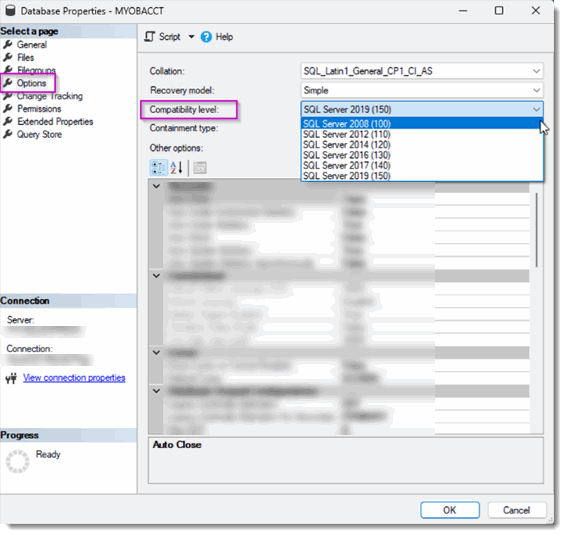The image size is (566, 536).
Task: Click the Cancel button
Action: [x=517, y=510]
